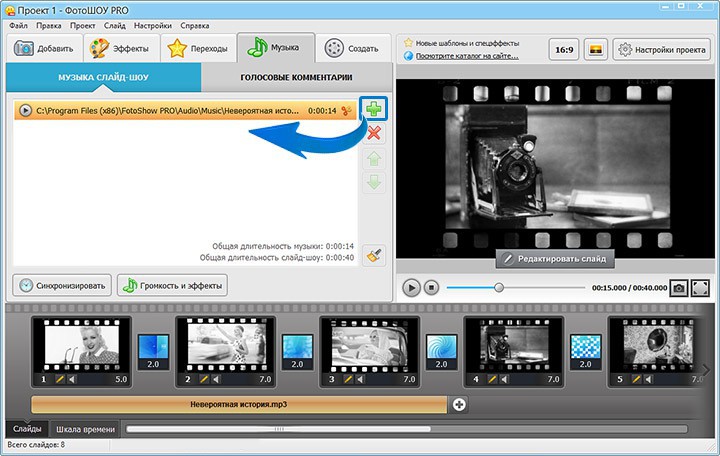Open the Эффекты tab
Image resolution: width=720 pixels, height=456 pixels.
click(x=121, y=48)
